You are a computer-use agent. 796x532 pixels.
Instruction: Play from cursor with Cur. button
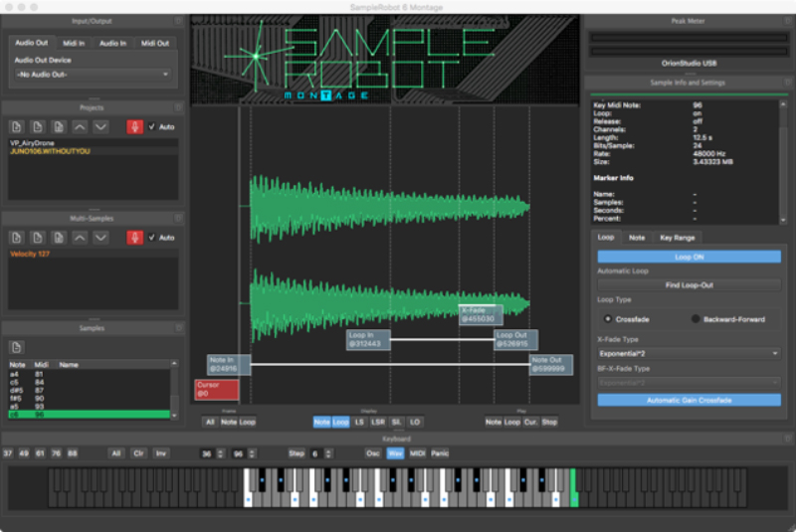click(530, 422)
